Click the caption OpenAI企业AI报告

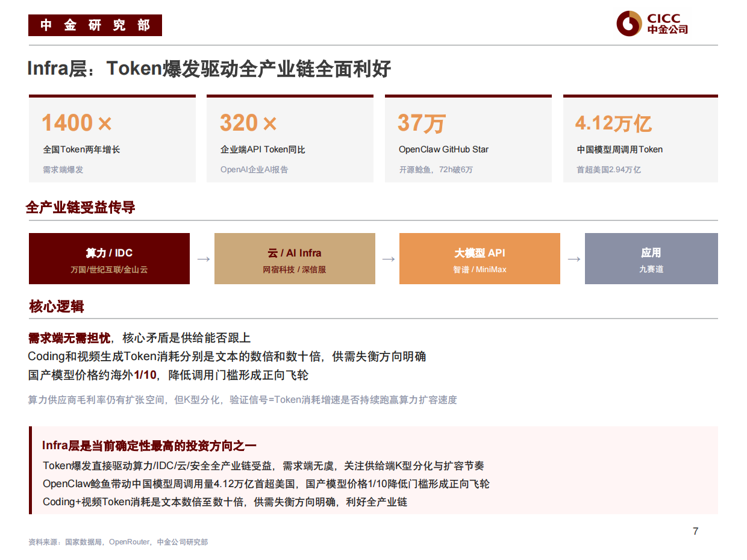pos(254,169)
